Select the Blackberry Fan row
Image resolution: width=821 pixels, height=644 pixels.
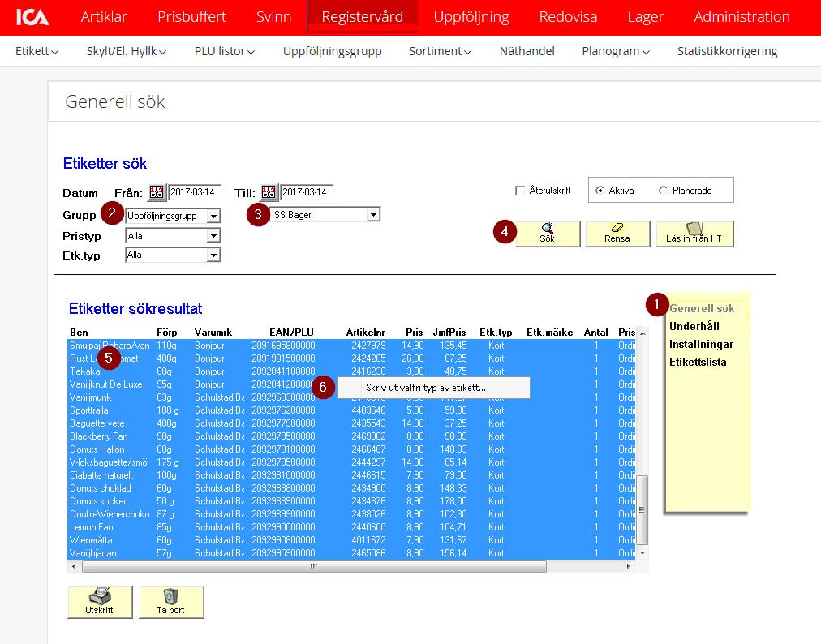[x=351, y=436]
